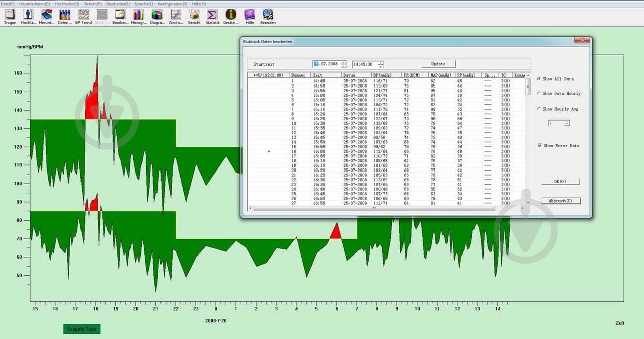Viewport: 644px width, 339px height.
Task: Open the Bearbeiten(E) menu
Action: point(118,4)
